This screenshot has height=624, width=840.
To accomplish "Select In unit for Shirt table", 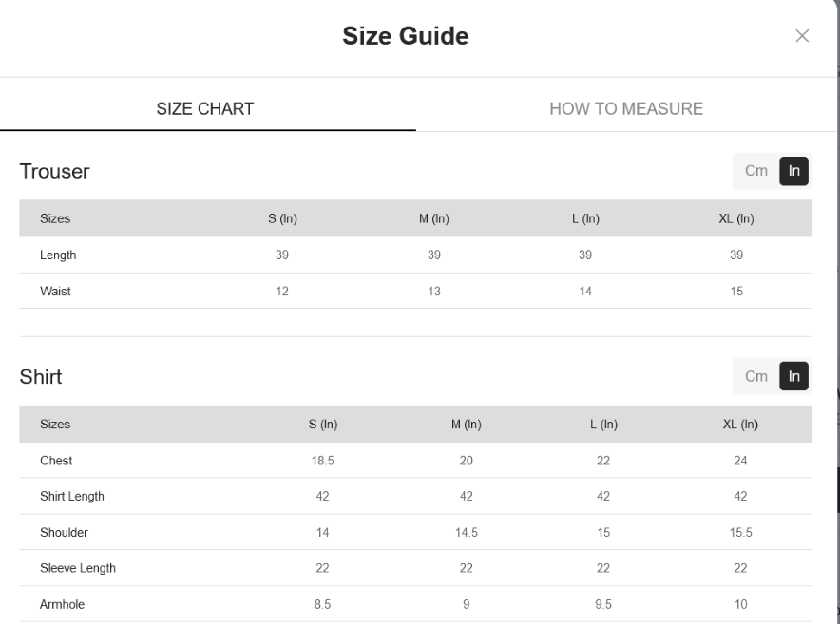I will coord(794,376).
